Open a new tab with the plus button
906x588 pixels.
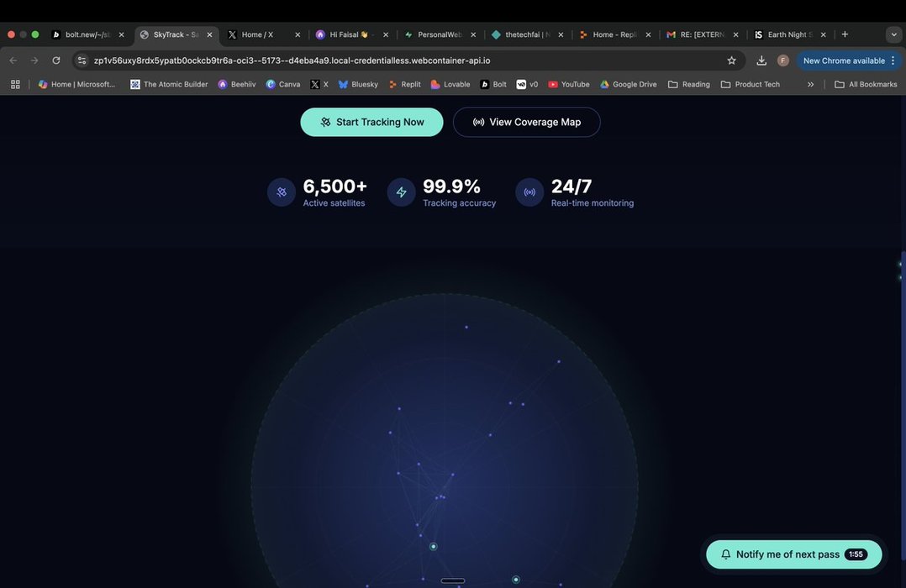click(x=845, y=34)
